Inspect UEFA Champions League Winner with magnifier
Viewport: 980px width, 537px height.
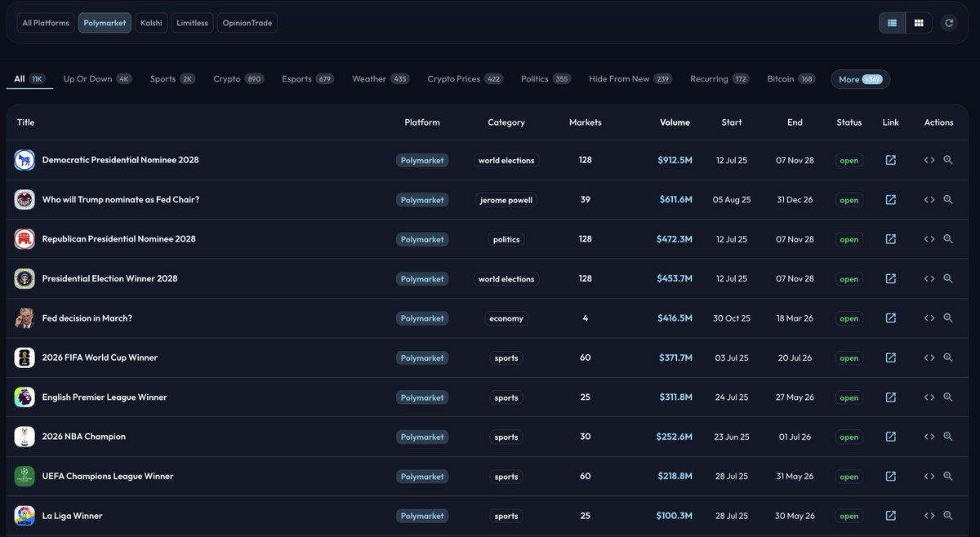[948, 477]
